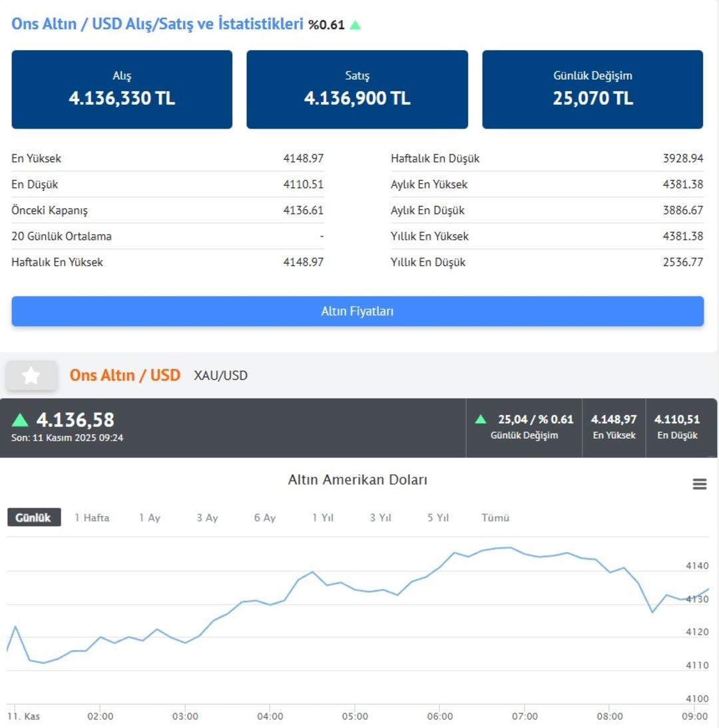Click the triangle beside 25,04 daily change
Viewport: 719px width, 728px height.
[481, 420]
